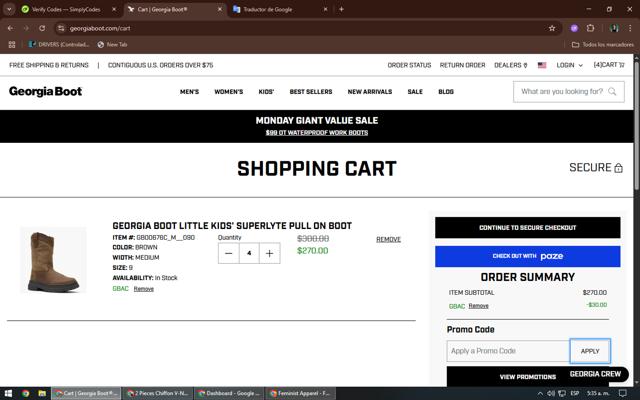Screen dimensions: 640x400
Task: Open the Superlyte Pull On Boot product title
Action: tap(232, 226)
